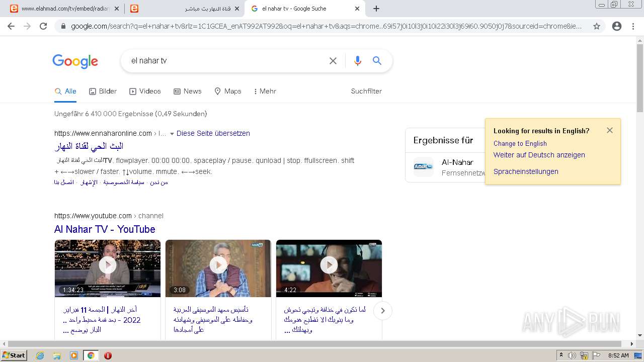
Task: Launch Internet Explorer from taskbar
Action: click(x=40, y=355)
